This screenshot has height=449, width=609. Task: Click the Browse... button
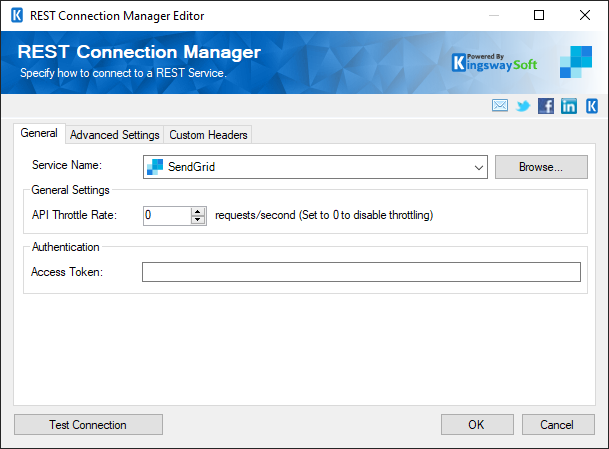[x=541, y=167]
